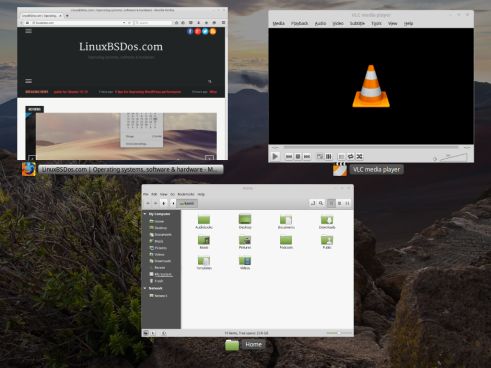Select the Firefox LinuxBSDos.com window label
Screen dimensions: 491x368
click(x=130, y=170)
